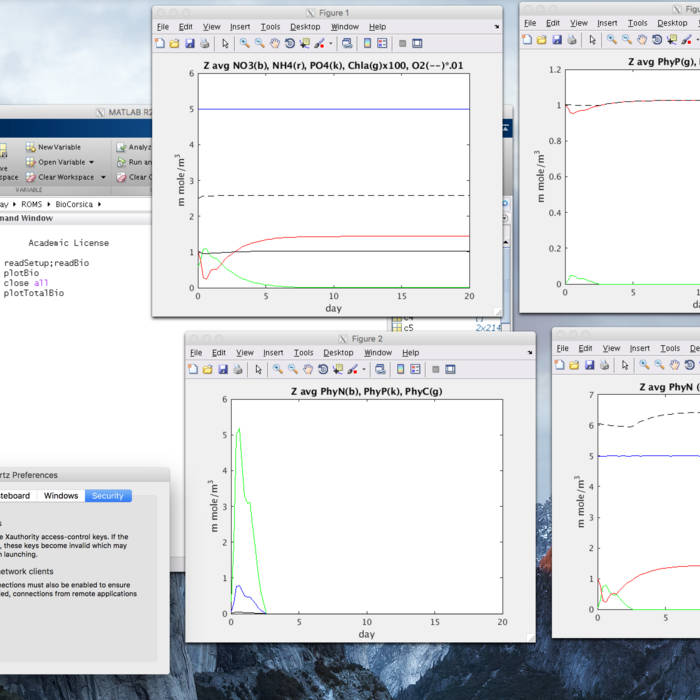Image resolution: width=700 pixels, height=700 pixels.
Task: Click Zoom In tool in Figure 1 toolbar
Action: tap(244, 43)
